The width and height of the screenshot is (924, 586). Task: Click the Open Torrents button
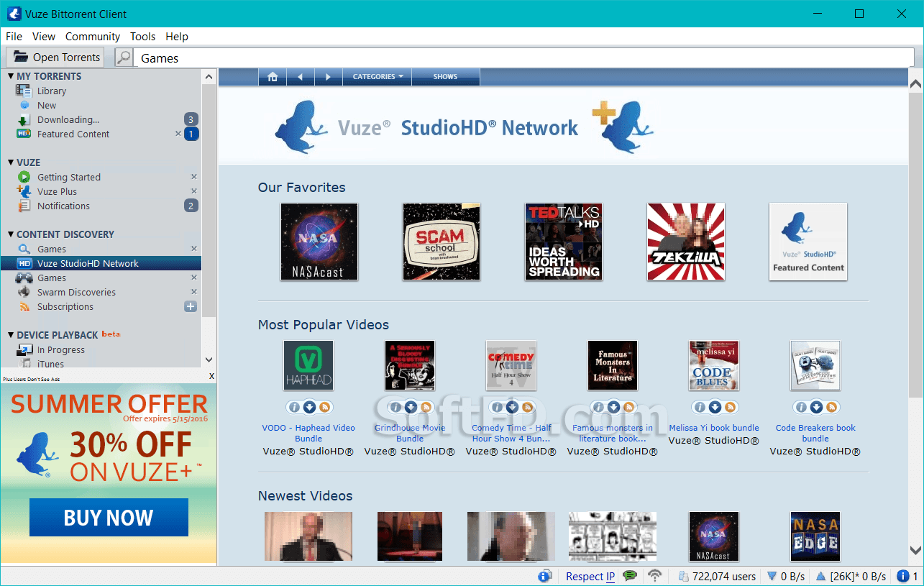coord(55,58)
